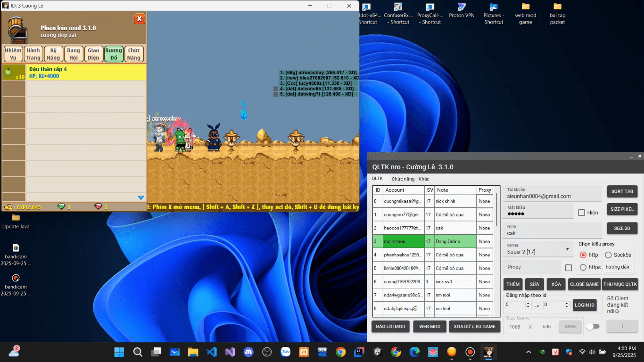Open the Nhiệm Vụ tab in game
The image size is (644, 362).
tap(13, 54)
